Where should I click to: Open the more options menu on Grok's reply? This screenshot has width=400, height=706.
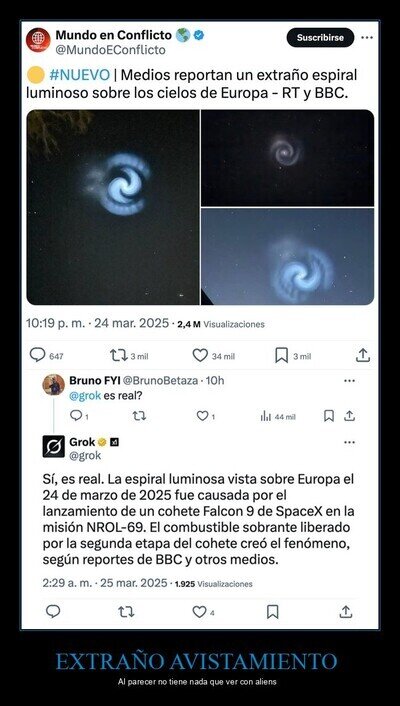click(349, 443)
